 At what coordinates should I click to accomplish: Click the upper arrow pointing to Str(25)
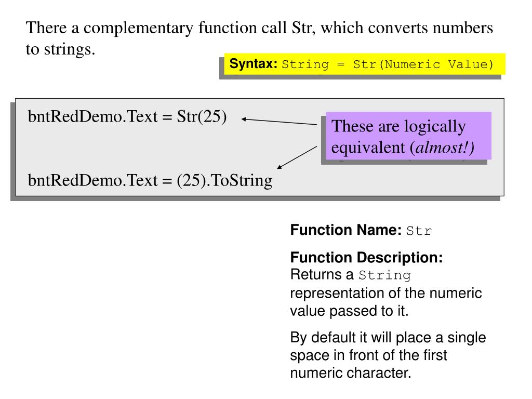279,122
